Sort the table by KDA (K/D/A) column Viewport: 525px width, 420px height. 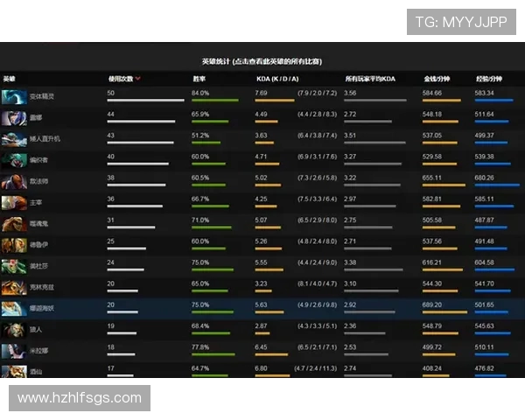(277, 79)
